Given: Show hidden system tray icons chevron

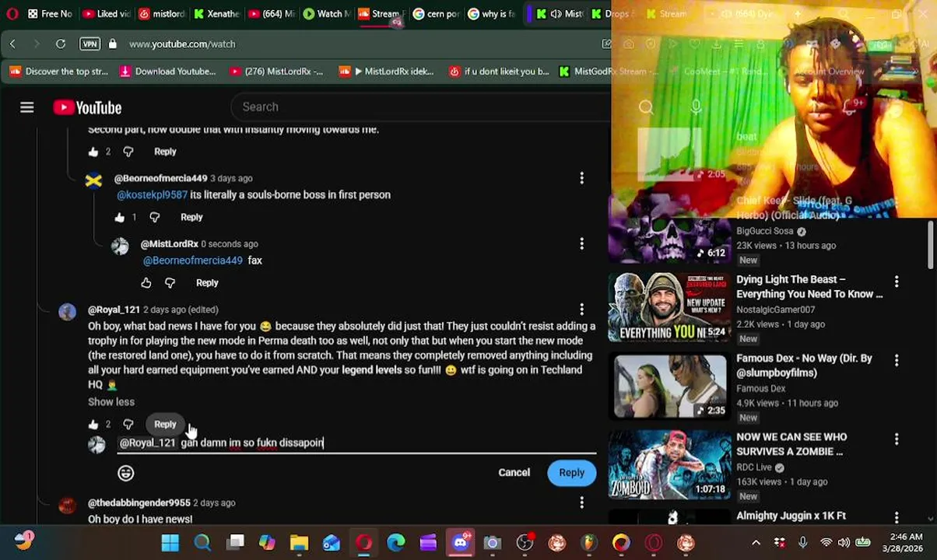Looking at the screenshot, I should tap(756, 543).
